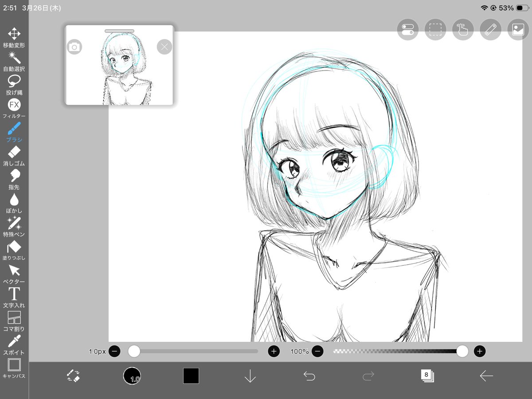Pick the スポイト eyedropper tool
The image size is (532, 399).
(14, 345)
